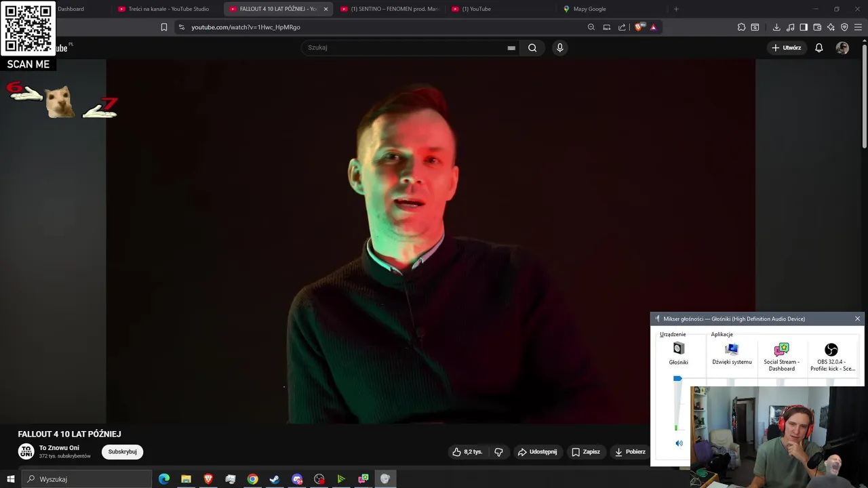
Task: Open site settings icon beside the URL
Action: pos(181,27)
